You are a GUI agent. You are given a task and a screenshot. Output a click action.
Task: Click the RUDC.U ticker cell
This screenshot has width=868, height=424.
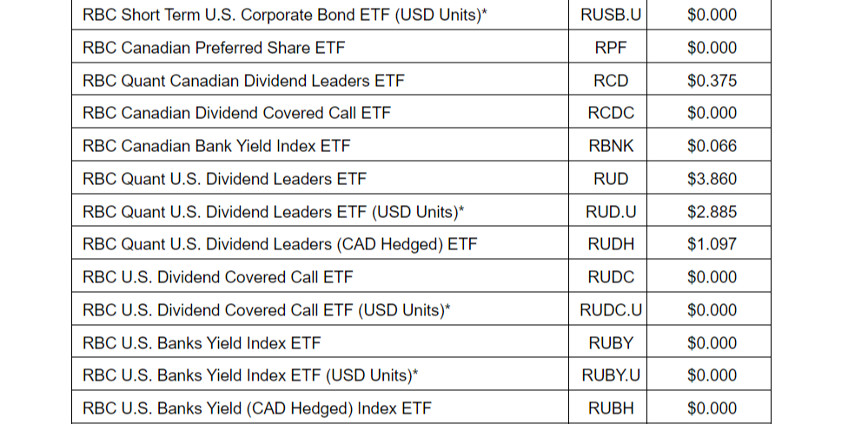click(x=611, y=310)
